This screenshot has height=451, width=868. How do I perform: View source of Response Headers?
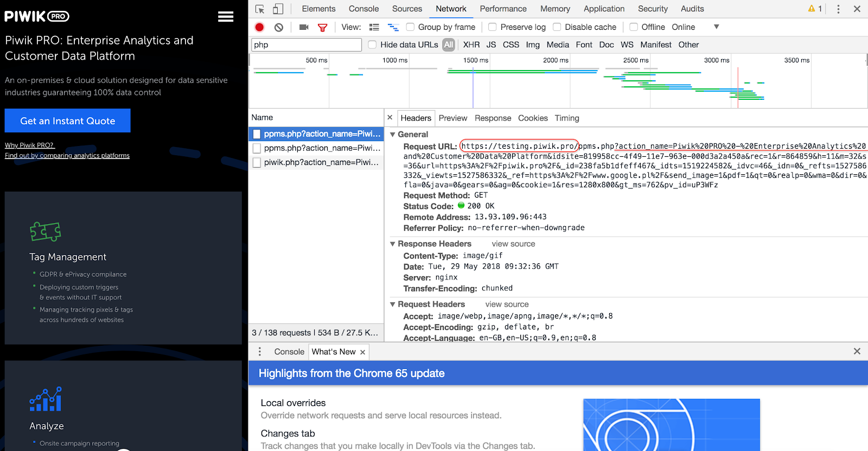[x=513, y=244]
